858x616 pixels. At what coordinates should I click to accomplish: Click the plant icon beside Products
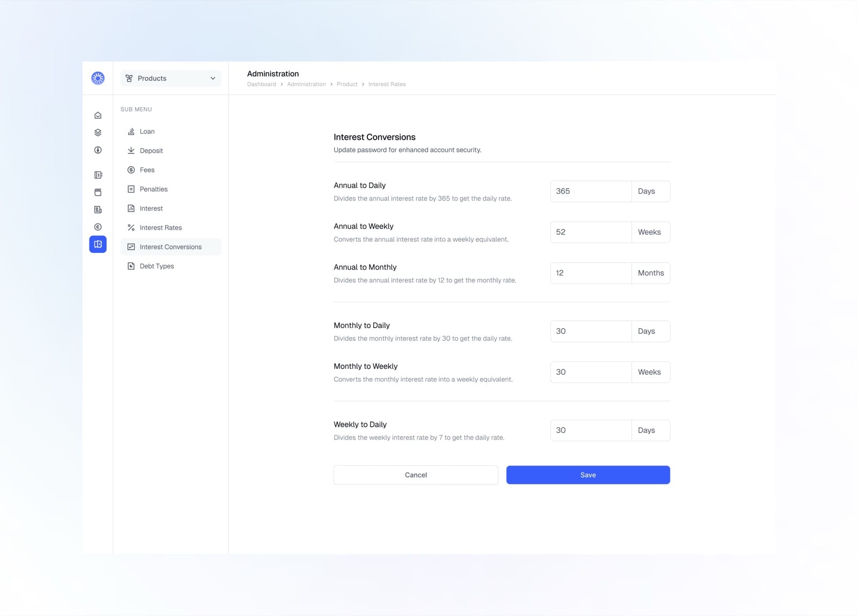tap(129, 78)
